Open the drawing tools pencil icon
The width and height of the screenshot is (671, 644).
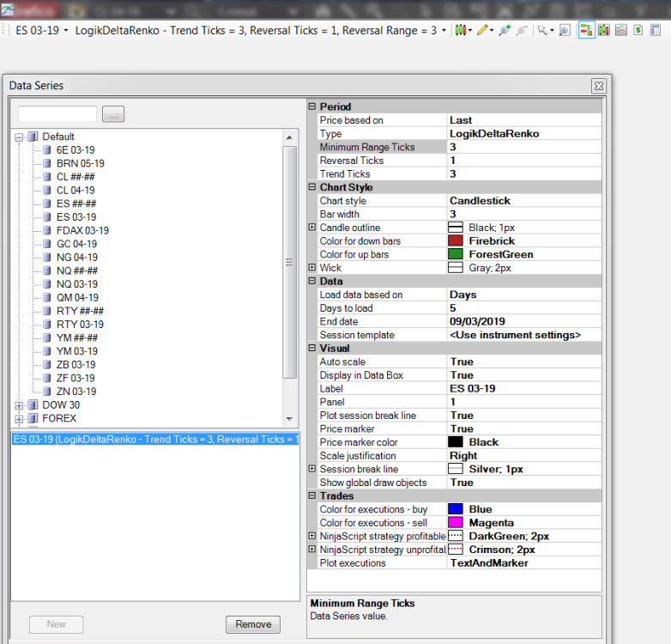pos(483,30)
